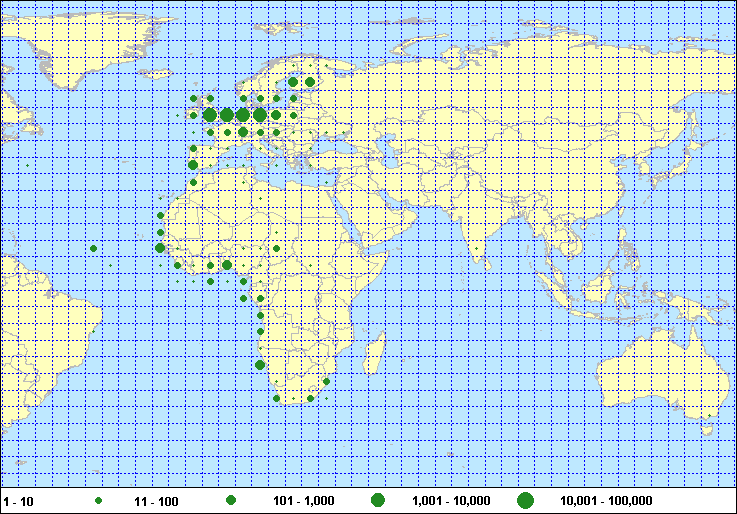Select the '101 - 1,000' legend text
Screen dimensions: 737x514
302,500
